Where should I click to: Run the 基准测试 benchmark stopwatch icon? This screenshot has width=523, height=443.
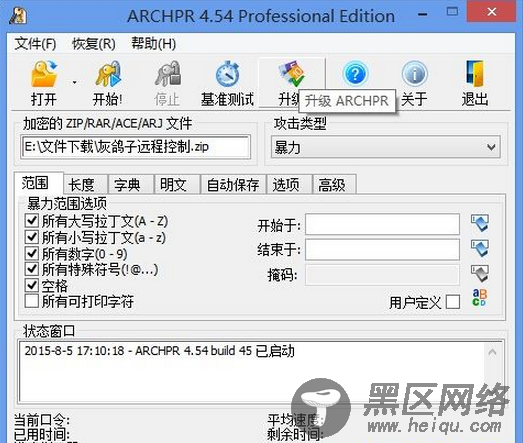tap(227, 74)
